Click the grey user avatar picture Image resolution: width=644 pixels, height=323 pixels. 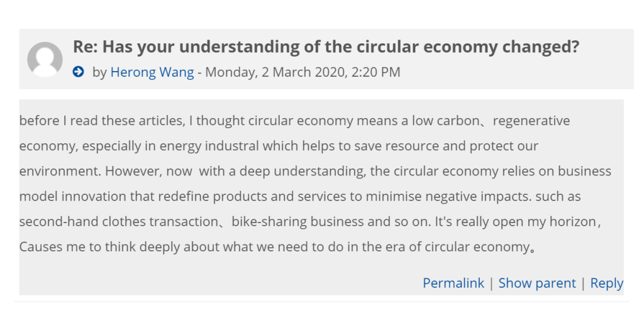pyautogui.click(x=45, y=60)
